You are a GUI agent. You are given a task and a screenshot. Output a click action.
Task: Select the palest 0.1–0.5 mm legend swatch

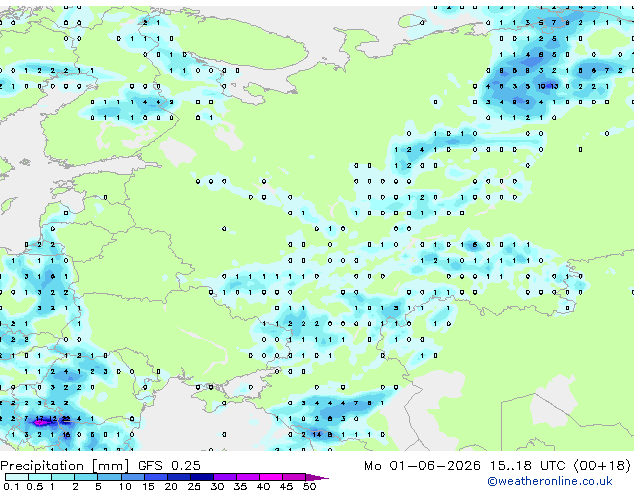pyautogui.click(x=17, y=477)
